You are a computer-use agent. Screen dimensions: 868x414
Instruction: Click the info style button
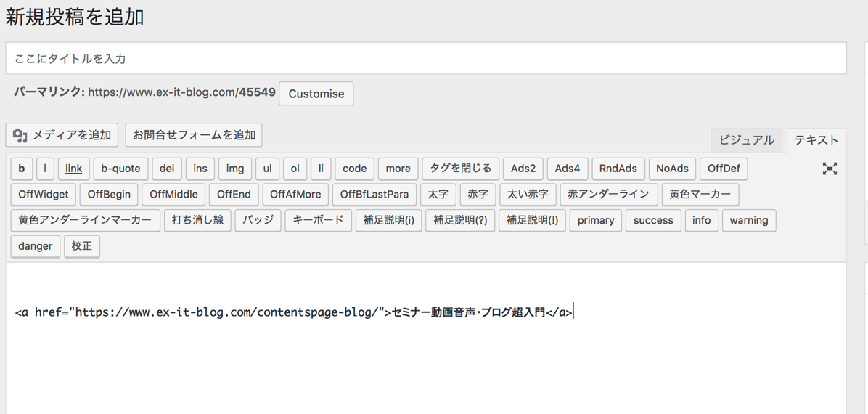coord(701,221)
